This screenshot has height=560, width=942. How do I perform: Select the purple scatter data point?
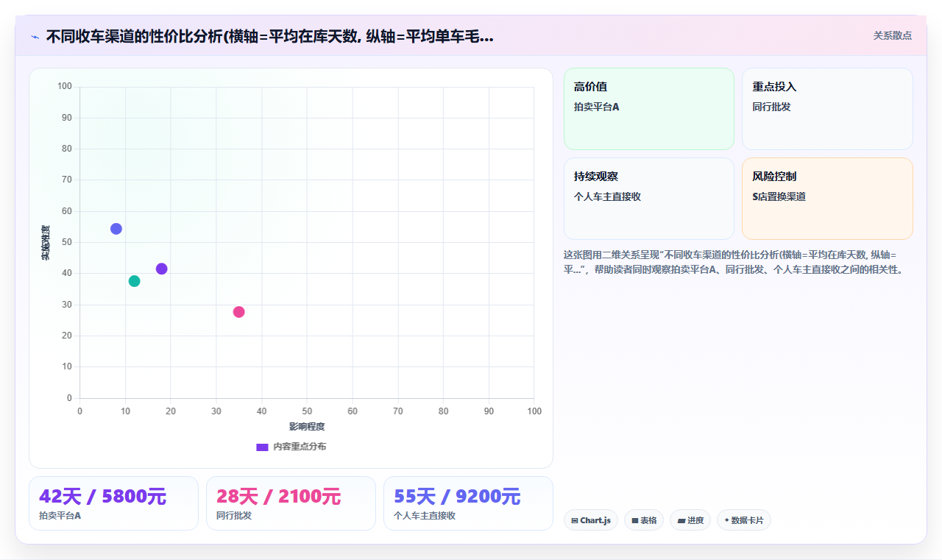click(x=162, y=269)
